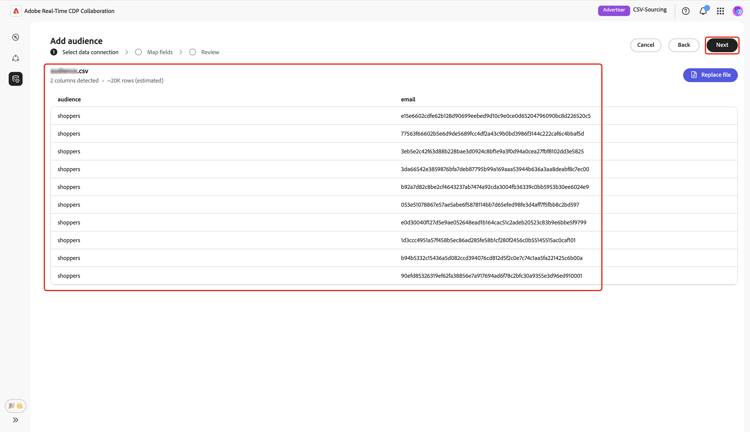Image resolution: width=750 pixels, height=432 pixels.
Task: Click the Back button
Action: pos(684,45)
